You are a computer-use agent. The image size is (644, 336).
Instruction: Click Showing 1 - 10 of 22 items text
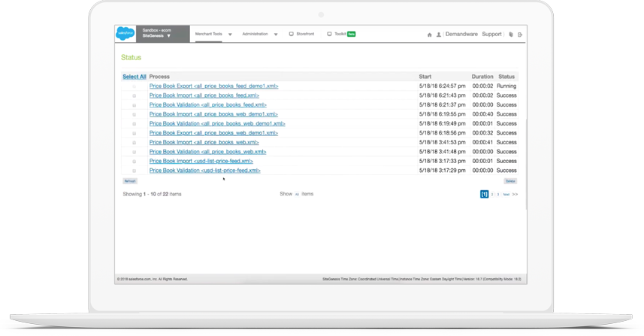[x=152, y=194]
